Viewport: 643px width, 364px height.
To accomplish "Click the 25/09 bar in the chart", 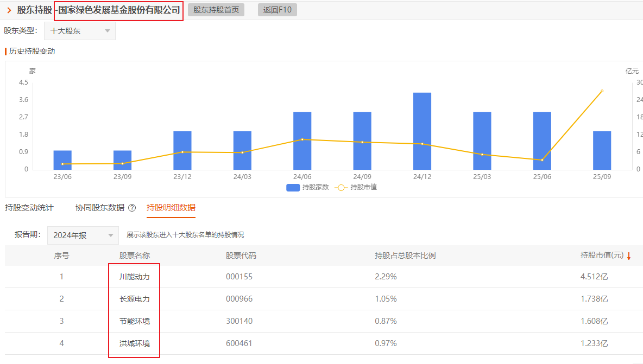I will [602, 150].
